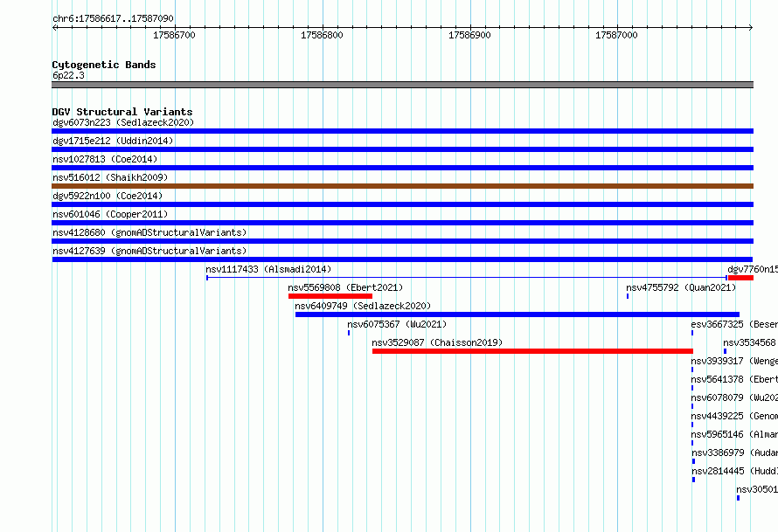Select the gray 6p22.3 cytogenetic band bar

point(402,85)
